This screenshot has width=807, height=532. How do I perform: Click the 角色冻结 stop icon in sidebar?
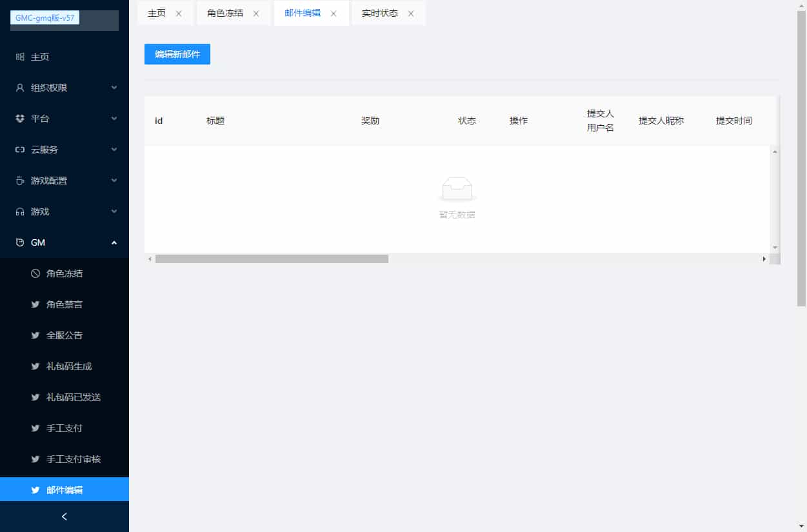(35, 273)
